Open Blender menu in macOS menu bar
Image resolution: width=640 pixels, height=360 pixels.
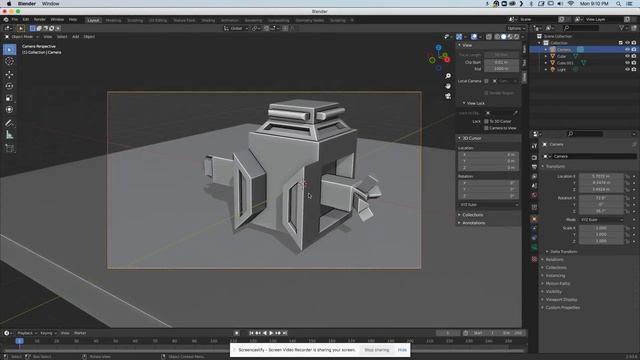pos(27,4)
